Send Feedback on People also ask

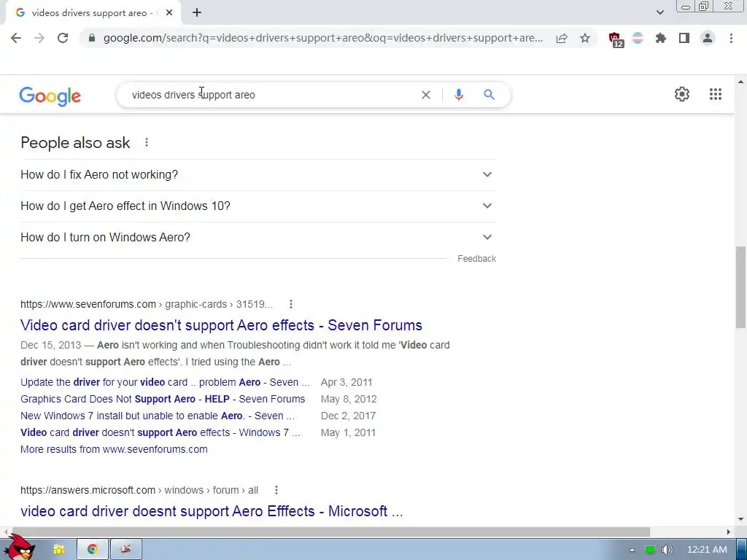tap(476, 259)
